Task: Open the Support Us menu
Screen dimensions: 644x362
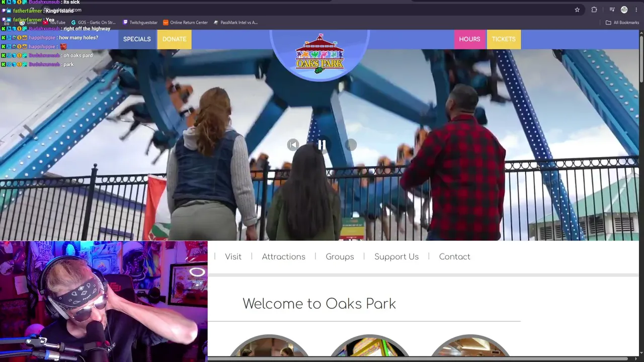Action: (396, 256)
